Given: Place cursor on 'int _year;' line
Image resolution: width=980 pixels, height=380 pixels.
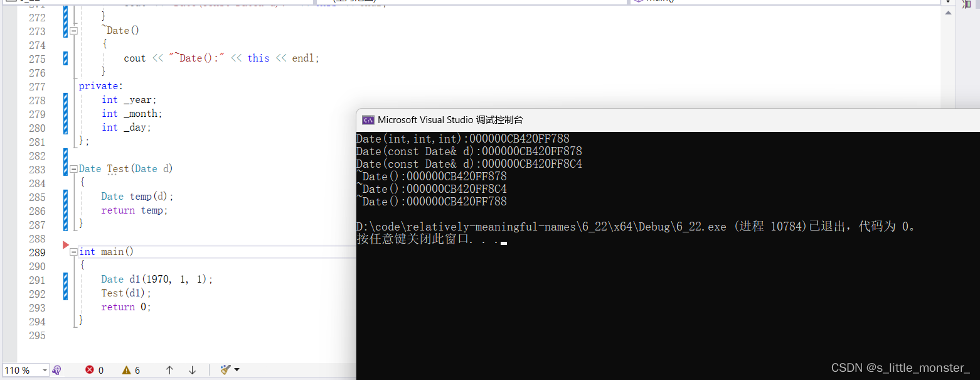Looking at the screenshot, I should (129, 99).
